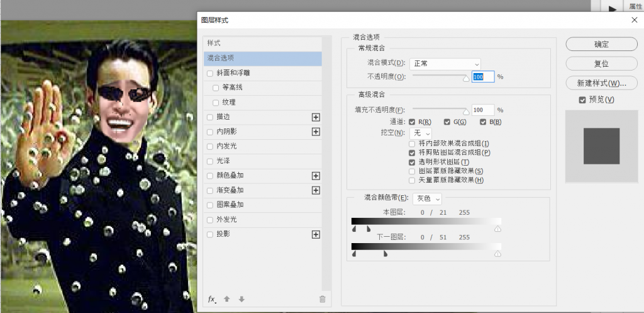Click the plus icon next to 描边
The width and height of the screenshot is (644, 313).
tap(316, 117)
